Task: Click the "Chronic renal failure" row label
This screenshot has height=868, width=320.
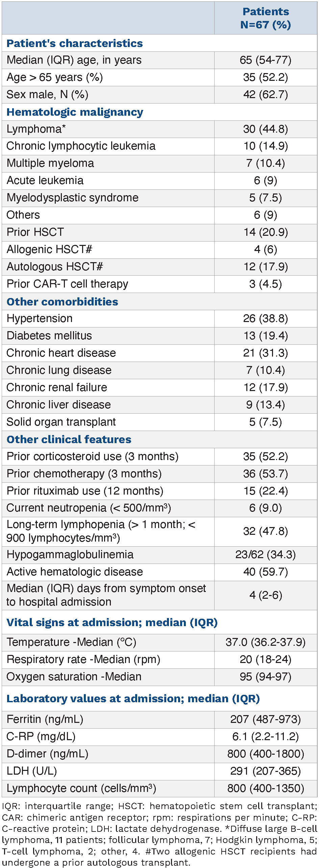Action: 57,387
